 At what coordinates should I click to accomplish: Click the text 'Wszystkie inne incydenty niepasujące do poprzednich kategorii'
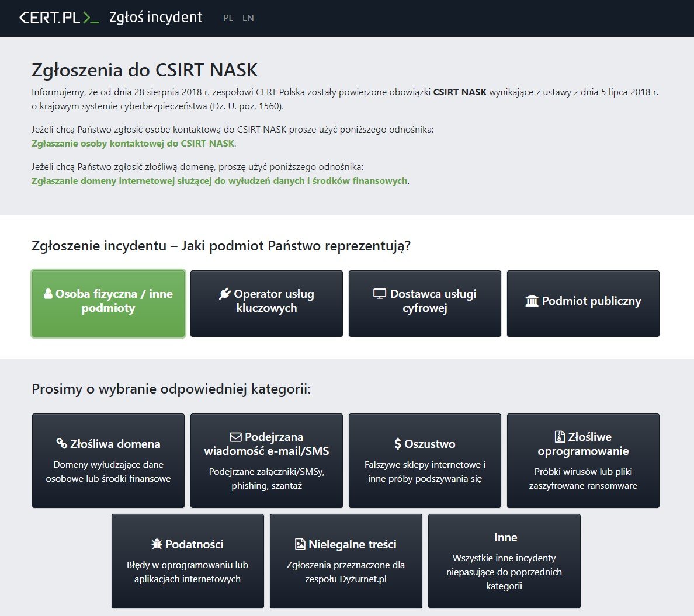(x=504, y=572)
